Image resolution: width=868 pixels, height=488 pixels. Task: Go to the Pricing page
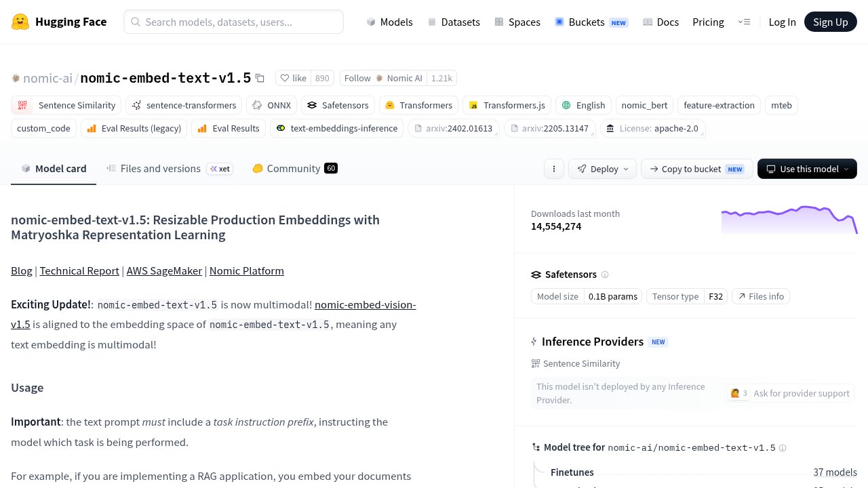point(708,22)
